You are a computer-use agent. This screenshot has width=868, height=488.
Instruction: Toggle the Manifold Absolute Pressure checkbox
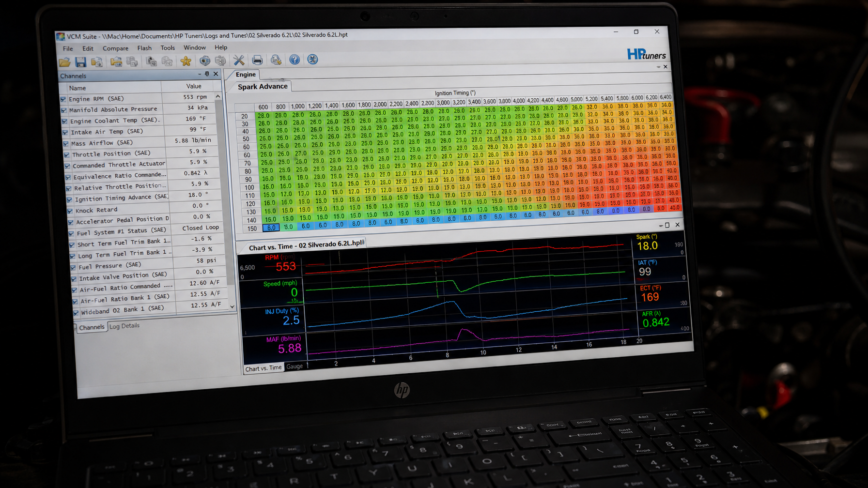64,110
